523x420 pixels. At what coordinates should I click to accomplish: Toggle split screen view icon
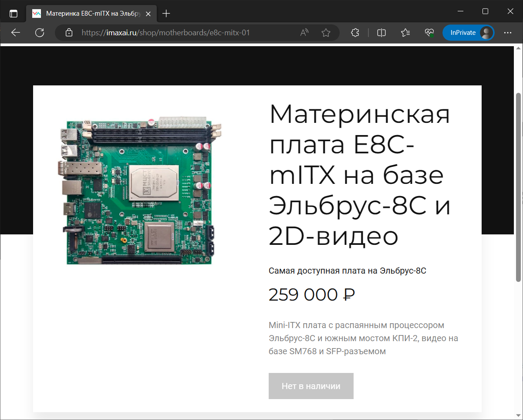[381, 33]
